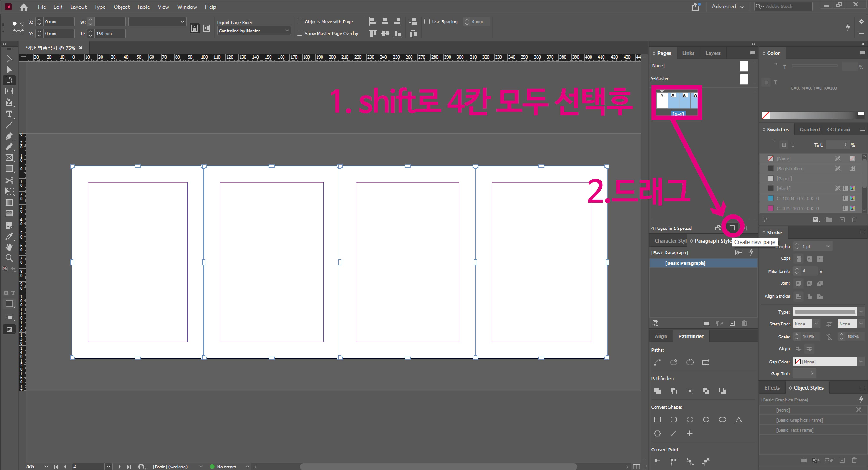
Task: Click Edit page size icon in Pages panel
Action: pos(718,228)
